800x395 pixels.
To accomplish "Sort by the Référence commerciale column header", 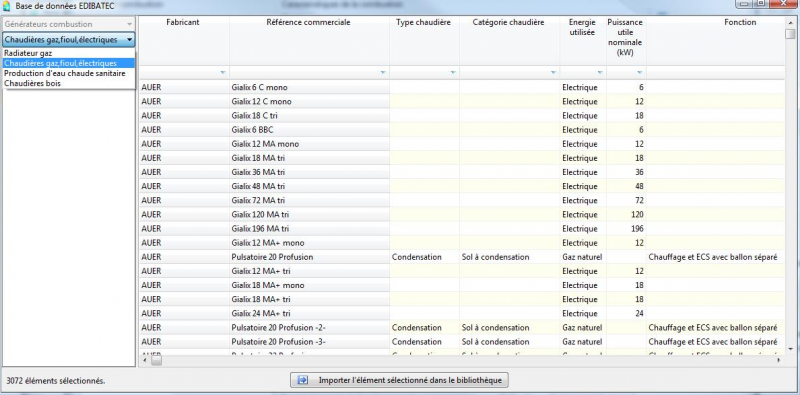I will tap(309, 41).
